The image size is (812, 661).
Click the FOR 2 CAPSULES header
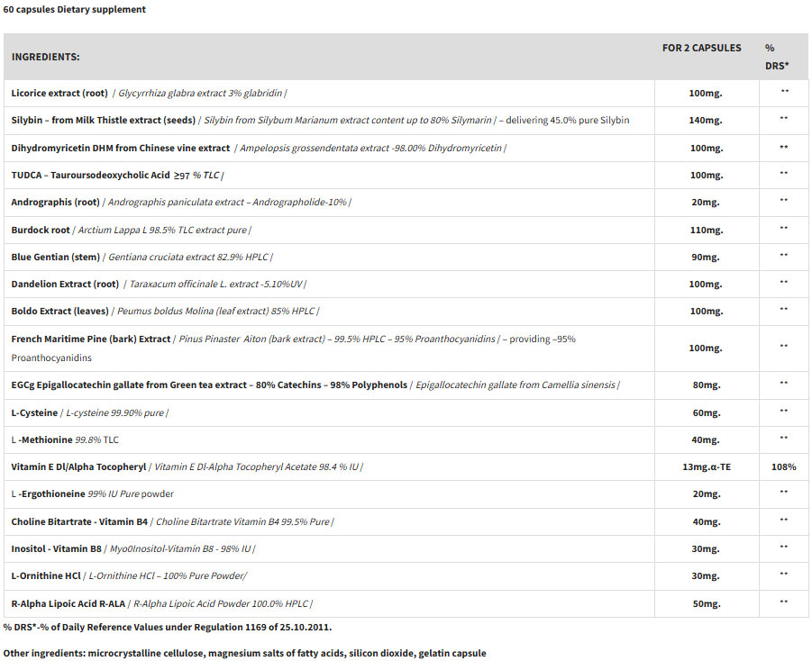click(x=701, y=48)
